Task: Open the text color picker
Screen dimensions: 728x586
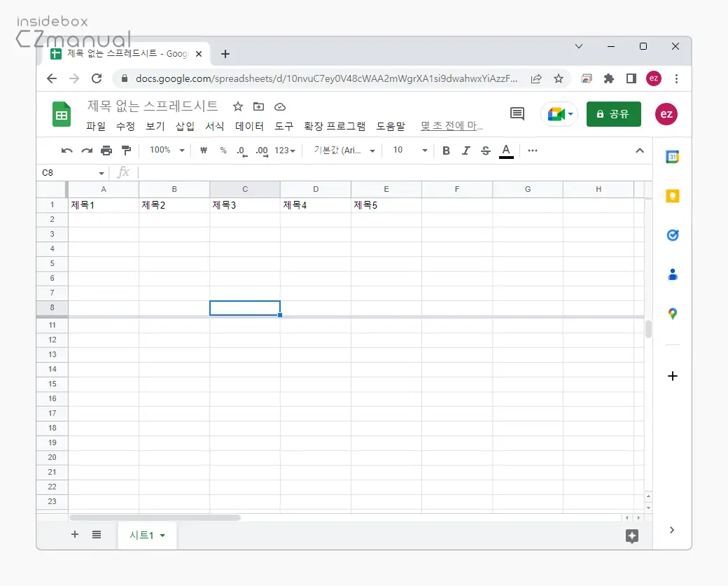Action: click(x=506, y=151)
